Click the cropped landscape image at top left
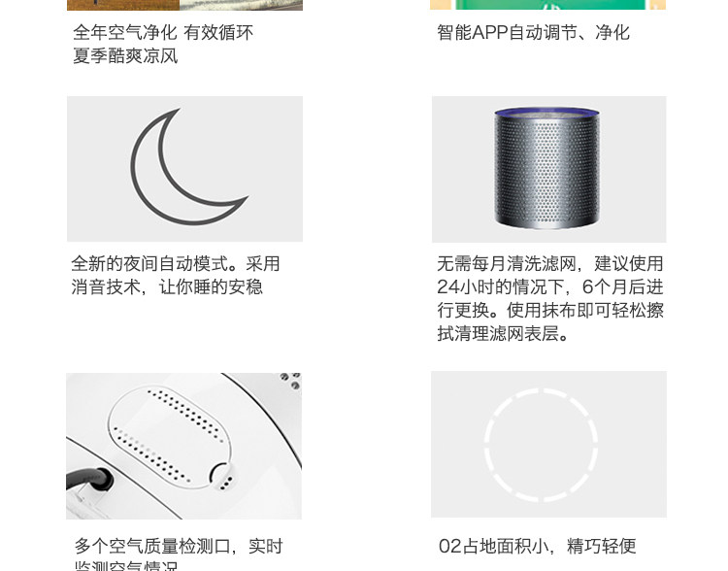The width and height of the screenshot is (728, 571). pos(184,5)
